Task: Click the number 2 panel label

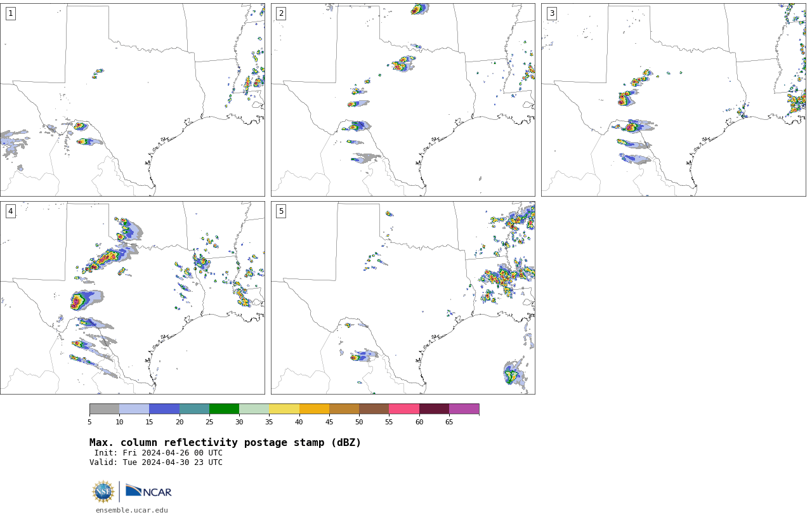Action: [x=281, y=13]
